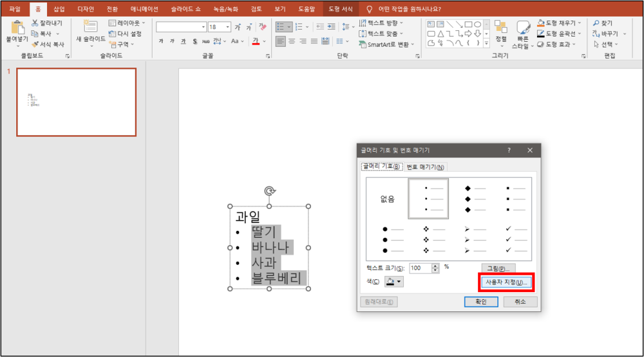The height and width of the screenshot is (357, 644).
Task: Click numbered list icon in ribbon
Action: click(299, 26)
